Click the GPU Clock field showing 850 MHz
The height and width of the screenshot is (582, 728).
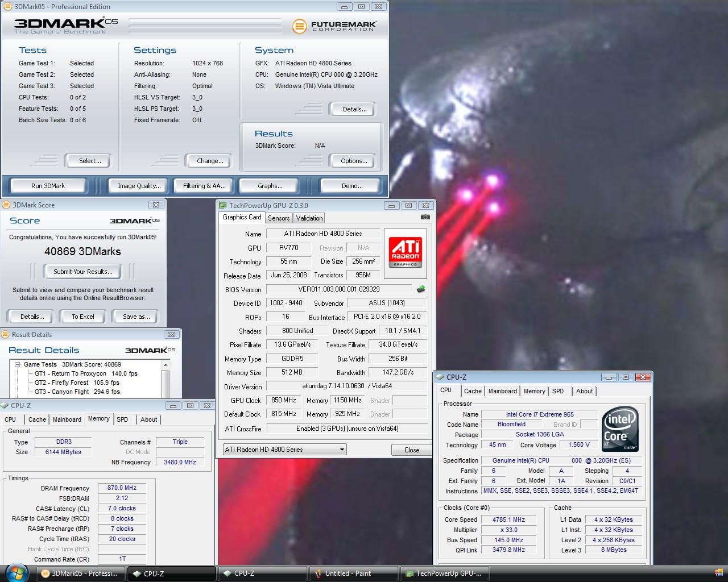(284, 400)
